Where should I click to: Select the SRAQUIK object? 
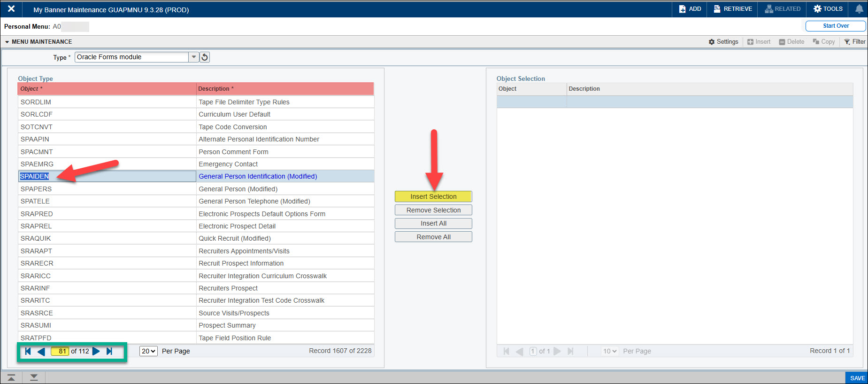click(x=107, y=238)
